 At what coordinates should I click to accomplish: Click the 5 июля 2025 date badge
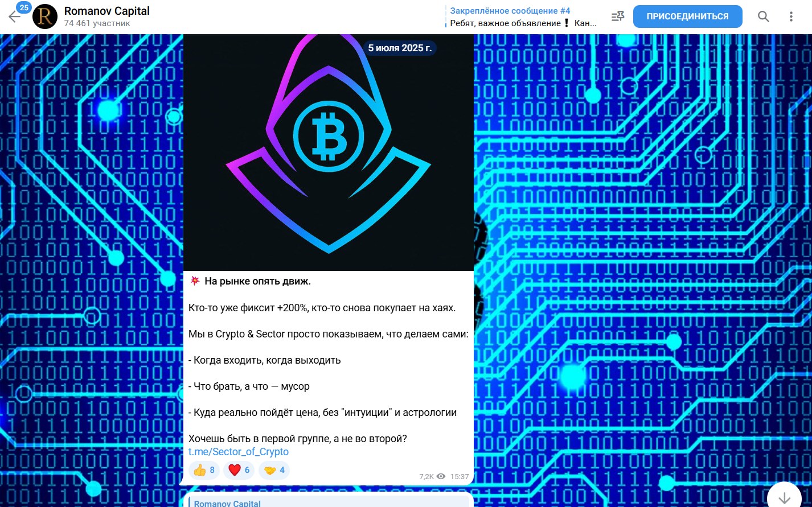click(400, 48)
